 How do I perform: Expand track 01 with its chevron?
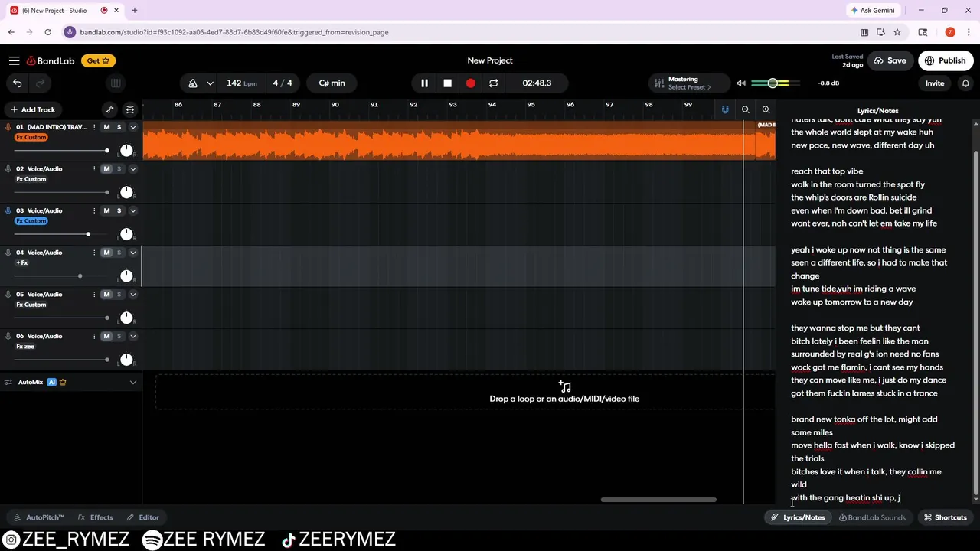[x=132, y=127]
